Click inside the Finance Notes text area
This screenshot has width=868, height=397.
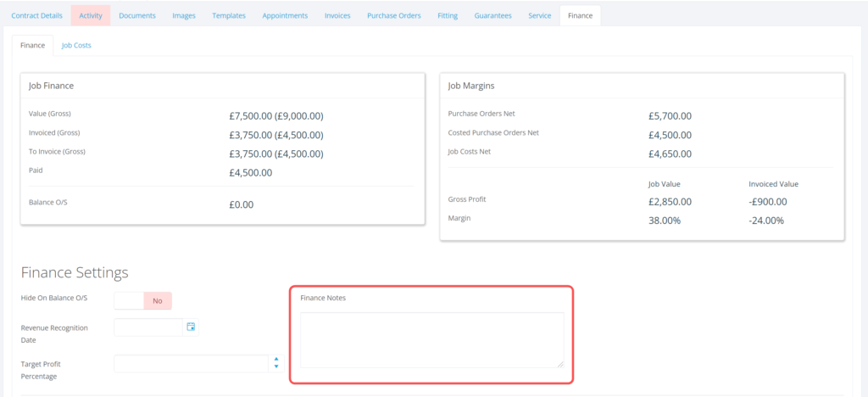431,339
